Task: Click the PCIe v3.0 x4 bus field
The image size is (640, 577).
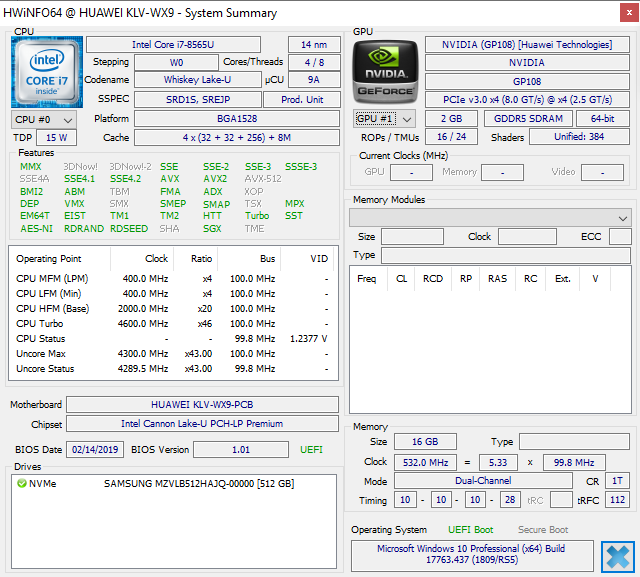Action: click(x=527, y=100)
